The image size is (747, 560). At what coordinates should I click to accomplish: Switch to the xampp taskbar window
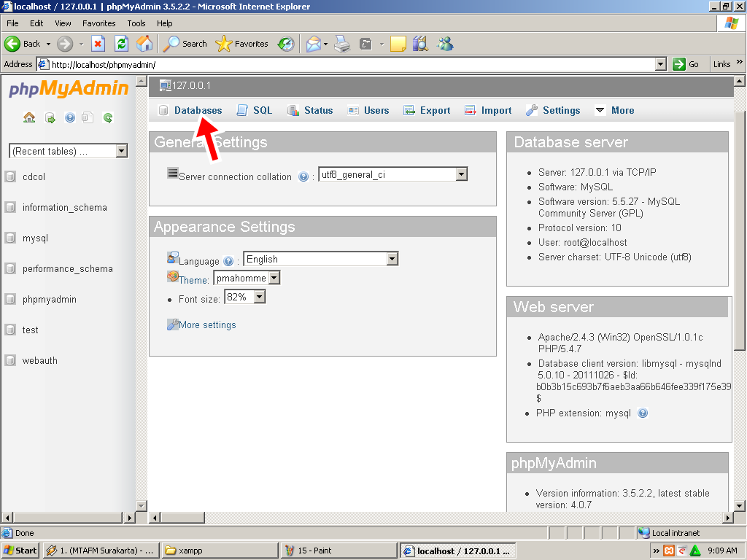coord(219,551)
